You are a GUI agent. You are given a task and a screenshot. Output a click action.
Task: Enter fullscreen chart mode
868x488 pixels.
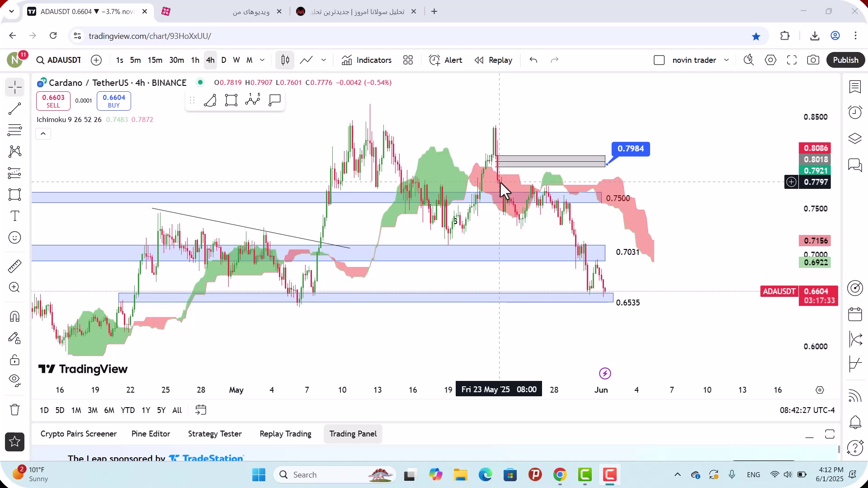[x=792, y=60]
